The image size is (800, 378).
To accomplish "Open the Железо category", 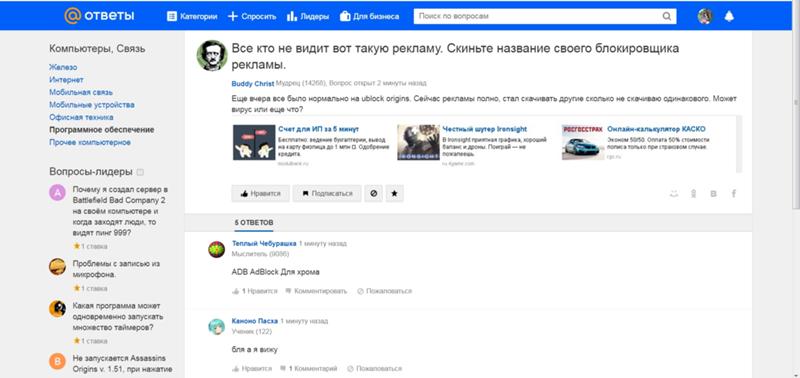I will [x=63, y=67].
